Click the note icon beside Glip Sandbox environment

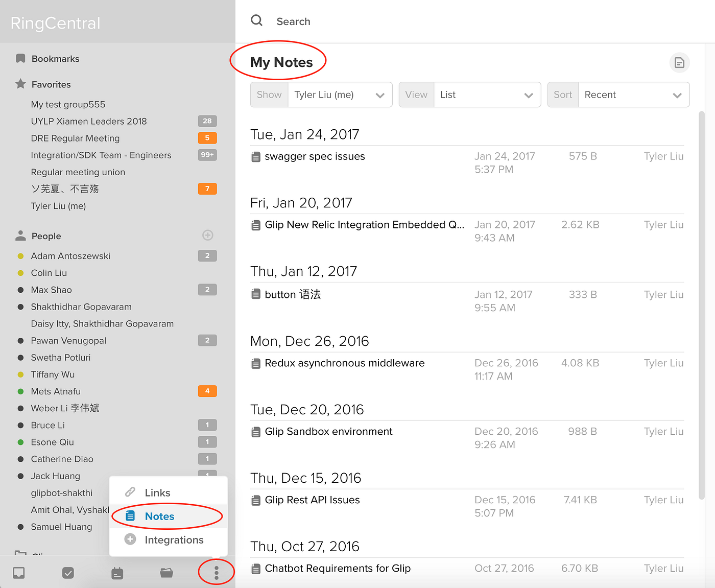256,432
